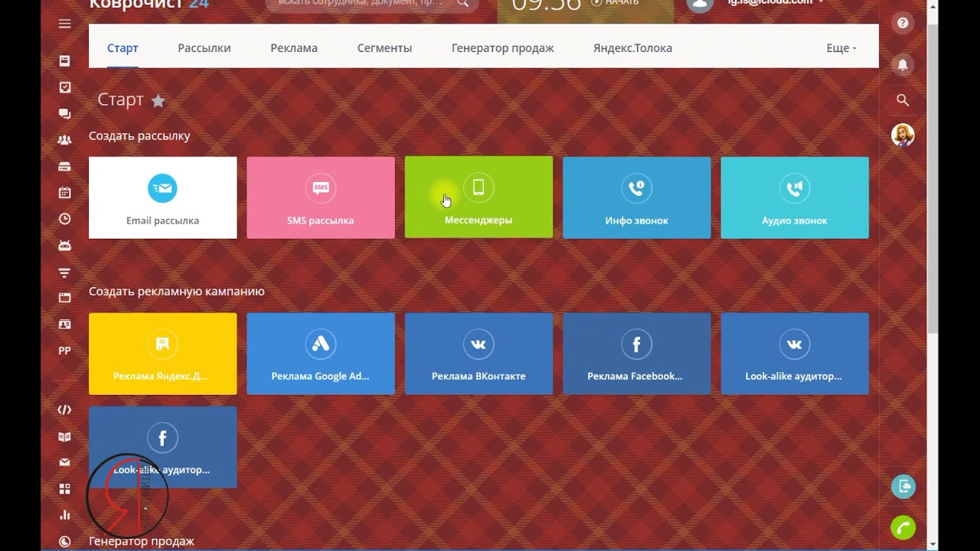Expand the Еще dropdown menu
Viewport: 980px width, 551px height.
click(841, 47)
